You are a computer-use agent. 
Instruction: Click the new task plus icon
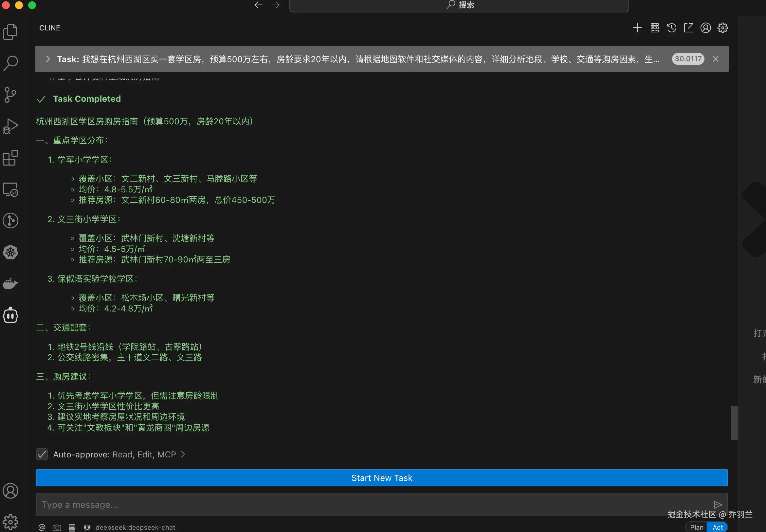tap(637, 28)
